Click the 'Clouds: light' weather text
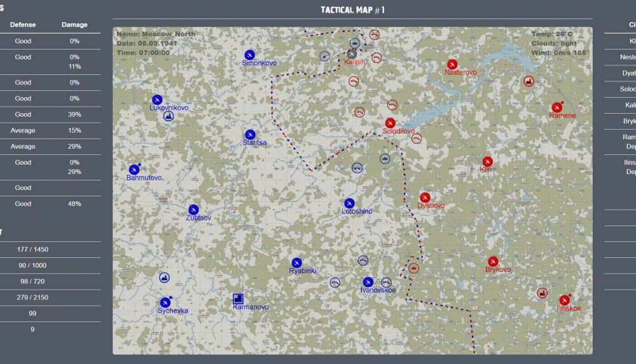The image size is (636, 364). pos(554,43)
